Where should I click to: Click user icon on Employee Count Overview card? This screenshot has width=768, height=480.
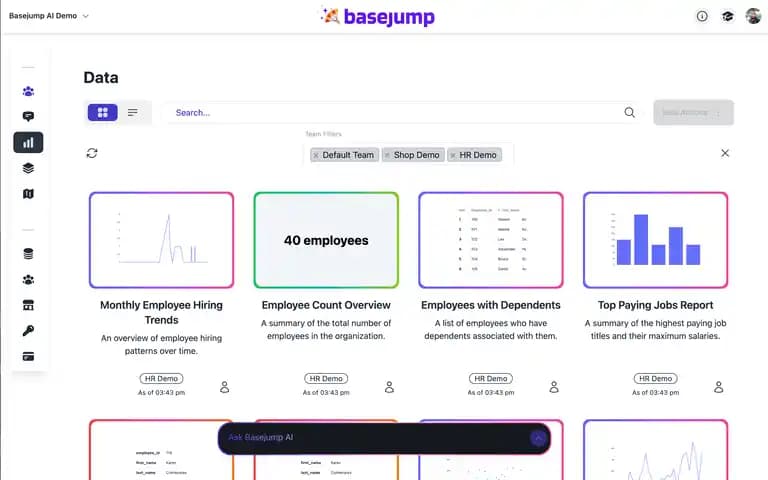tap(389, 387)
